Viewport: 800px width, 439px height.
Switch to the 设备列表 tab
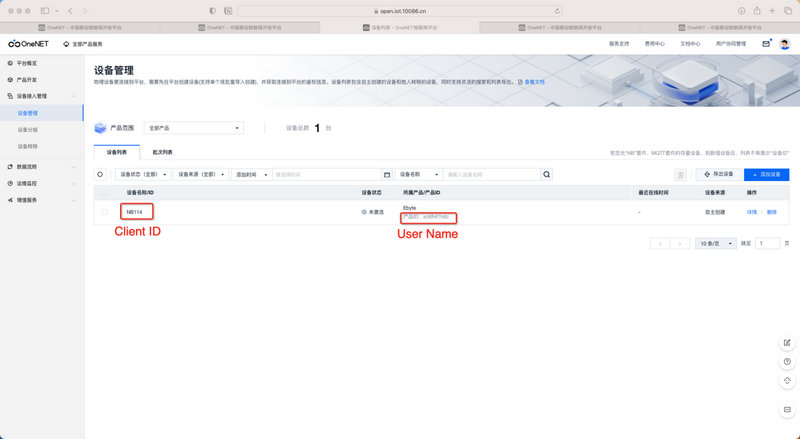click(117, 152)
